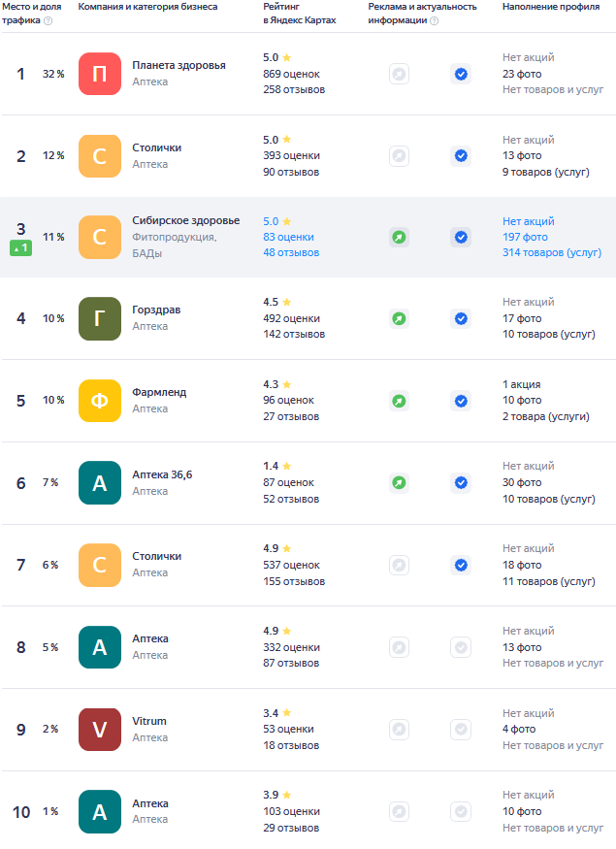Click grey unverified checkmark for Vitrum
The width and height of the screenshot is (616, 849).
(461, 730)
